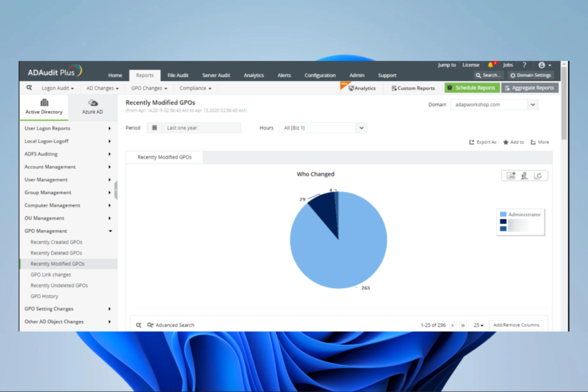The width and height of the screenshot is (588, 392).
Task: Click the quick search magnifier icon in table
Action: pos(139,325)
